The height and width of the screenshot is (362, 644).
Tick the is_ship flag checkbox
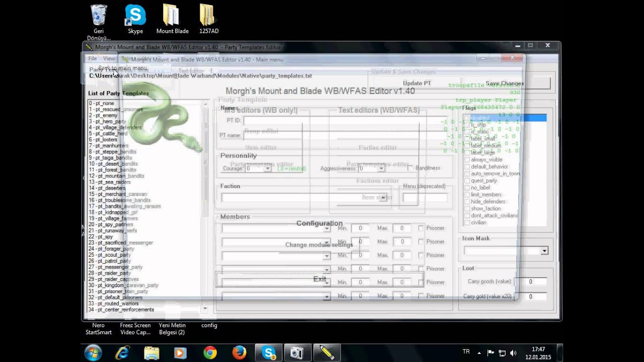(467, 124)
